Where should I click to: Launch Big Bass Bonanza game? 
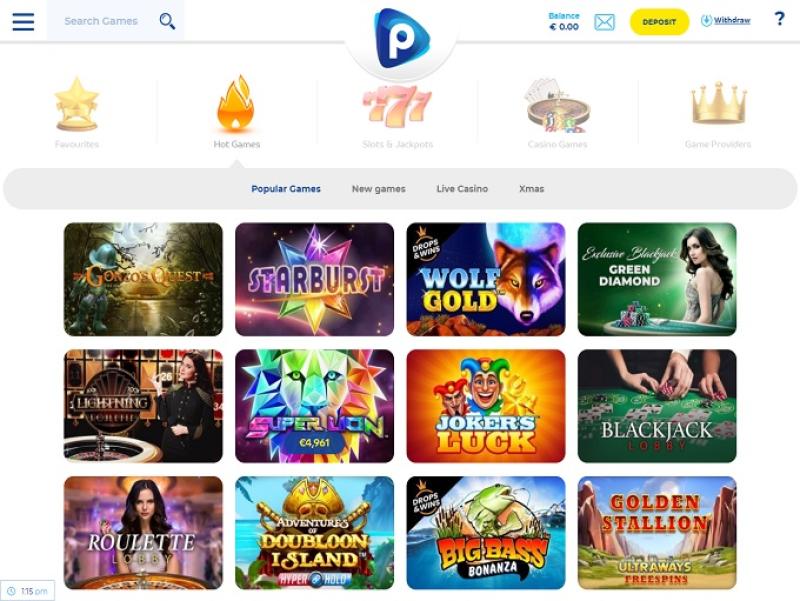486,533
